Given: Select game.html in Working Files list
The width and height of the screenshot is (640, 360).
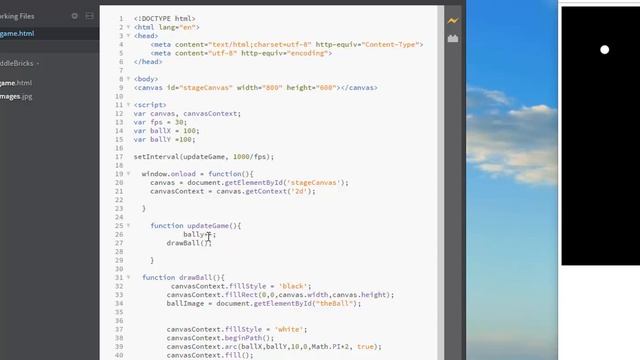Looking at the screenshot, I should pyautogui.click(x=17, y=33).
